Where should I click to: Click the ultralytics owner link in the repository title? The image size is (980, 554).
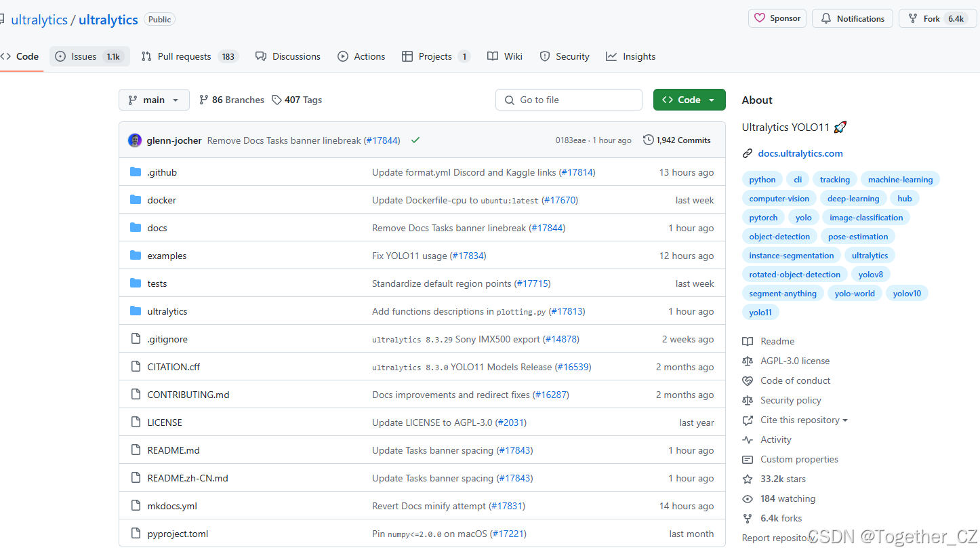coord(39,20)
